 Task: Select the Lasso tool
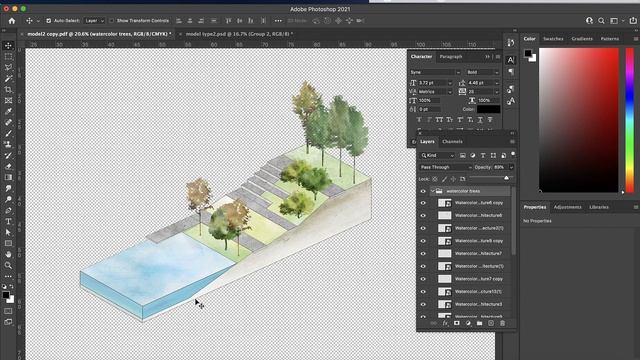pyautogui.click(x=8, y=67)
